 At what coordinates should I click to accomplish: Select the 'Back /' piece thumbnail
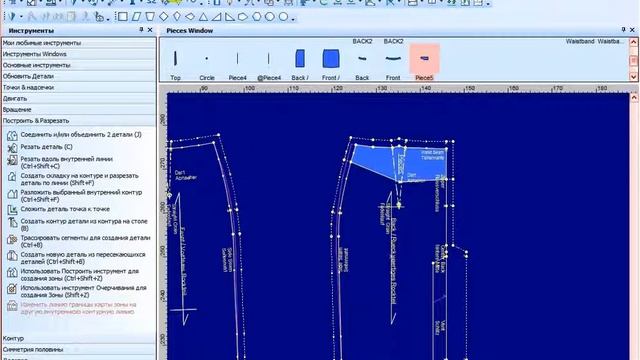click(x=300, y=59)
